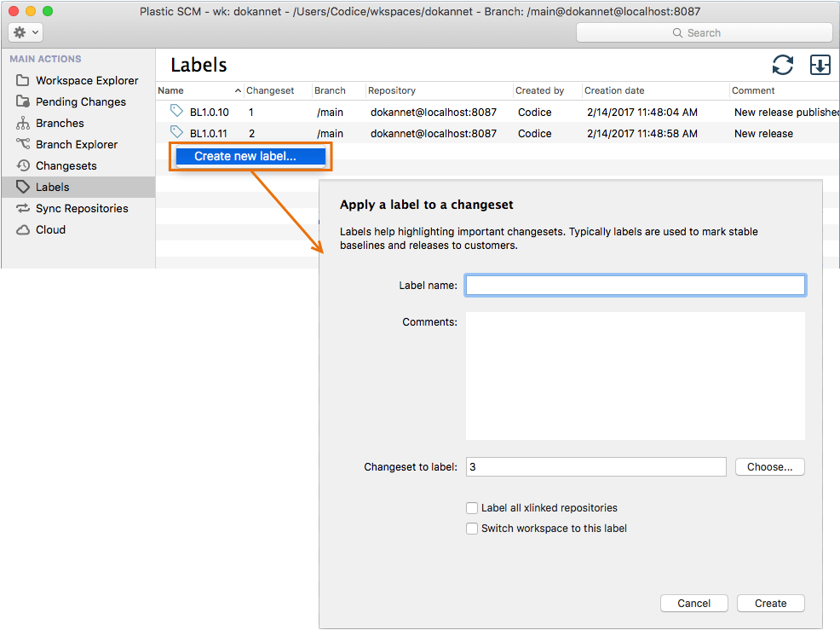Image resolution: width=840 pixels, height=636 pixels.
Task: Open the gear settings dropdown
Action: click(x=26, y=32)
